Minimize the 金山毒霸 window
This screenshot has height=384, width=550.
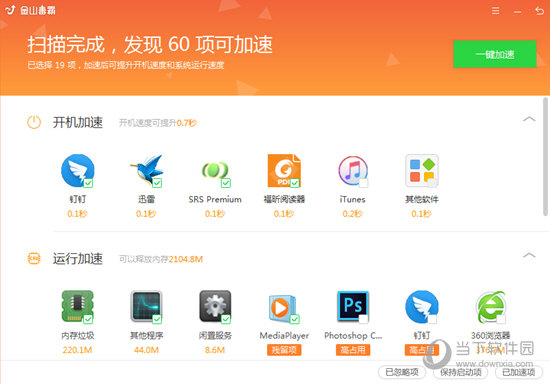pos(517,12)
